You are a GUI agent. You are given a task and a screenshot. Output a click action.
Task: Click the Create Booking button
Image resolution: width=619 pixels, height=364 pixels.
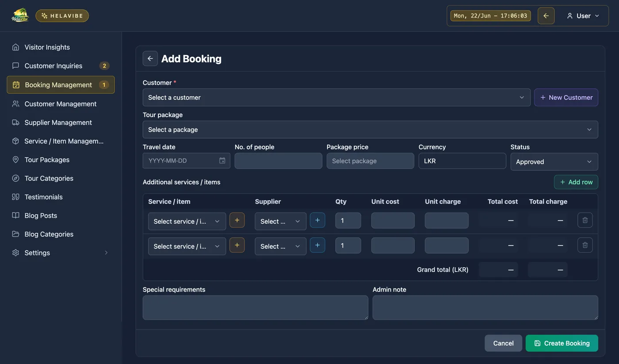562,343
